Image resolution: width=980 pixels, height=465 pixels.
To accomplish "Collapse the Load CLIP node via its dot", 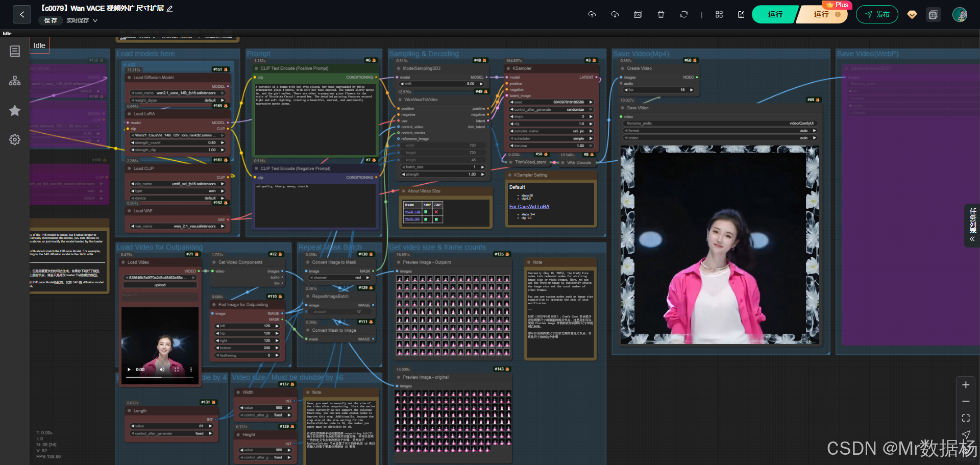I will coord(130,168).
